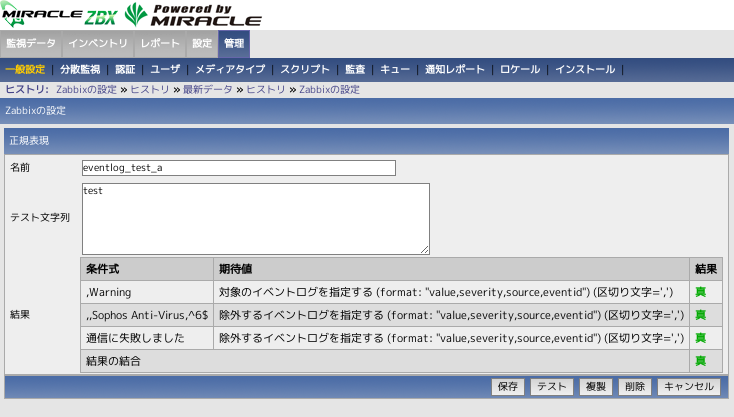Select the 管理 main tab
Viewport: 734px width, 417px height.
click(234, 44)
